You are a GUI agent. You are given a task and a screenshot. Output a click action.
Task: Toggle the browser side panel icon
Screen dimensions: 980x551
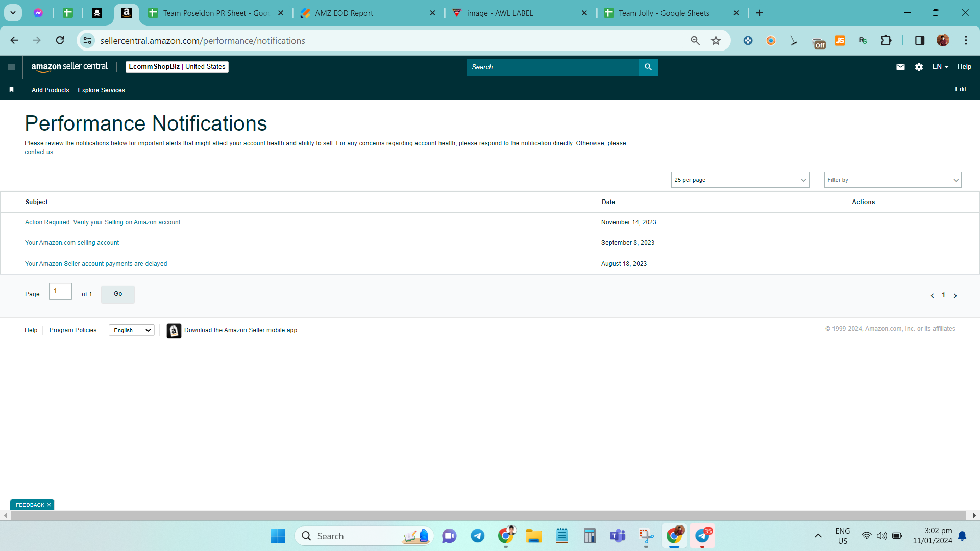[920, 40]
